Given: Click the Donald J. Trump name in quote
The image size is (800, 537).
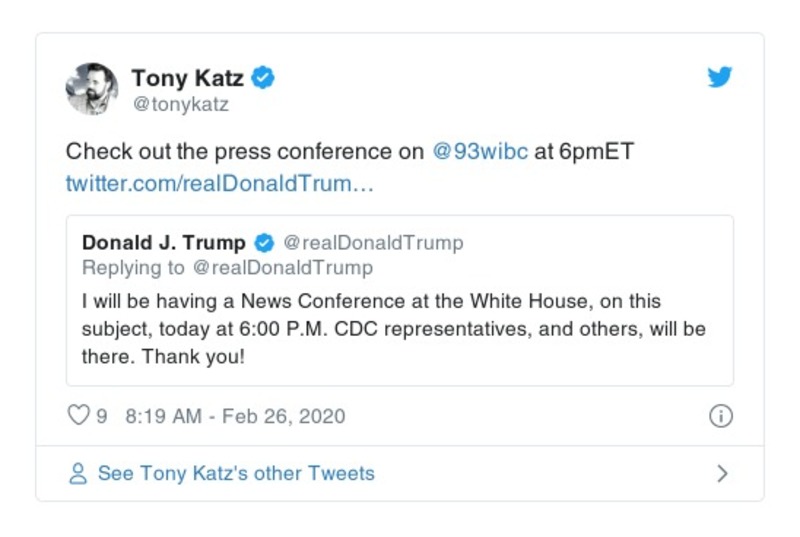Looking at the screenshot, I should click(163, 243).
